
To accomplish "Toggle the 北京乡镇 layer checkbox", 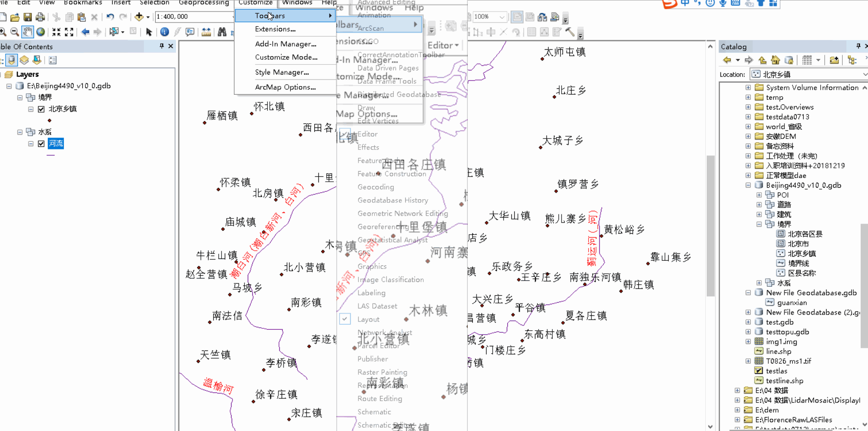I will (41, 109).
